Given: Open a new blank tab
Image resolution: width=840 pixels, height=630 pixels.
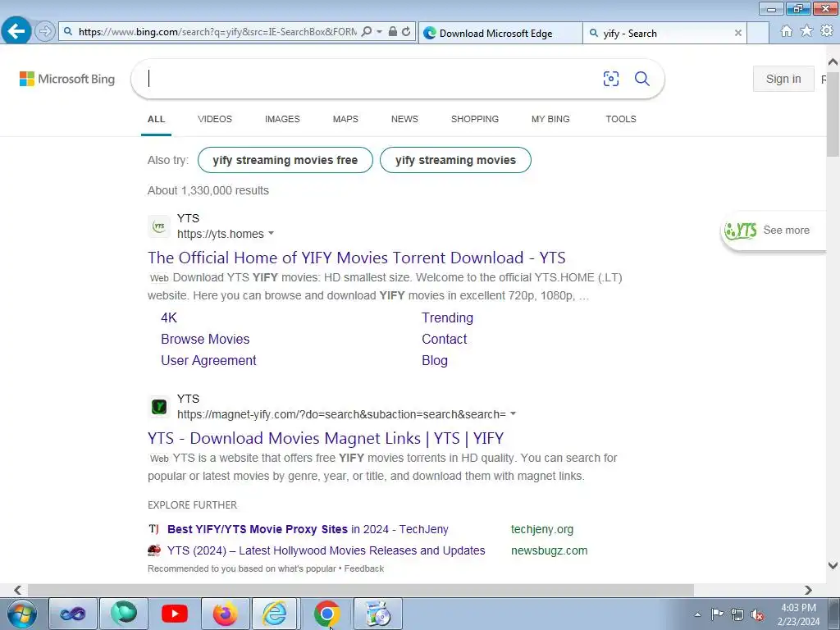Looking at the screenshot, I should 757,33.
